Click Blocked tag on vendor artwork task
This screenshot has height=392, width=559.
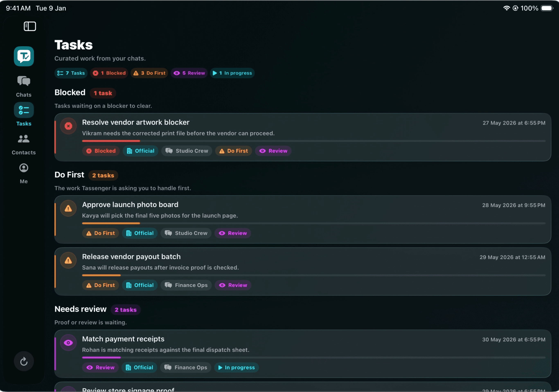[101, 151]
